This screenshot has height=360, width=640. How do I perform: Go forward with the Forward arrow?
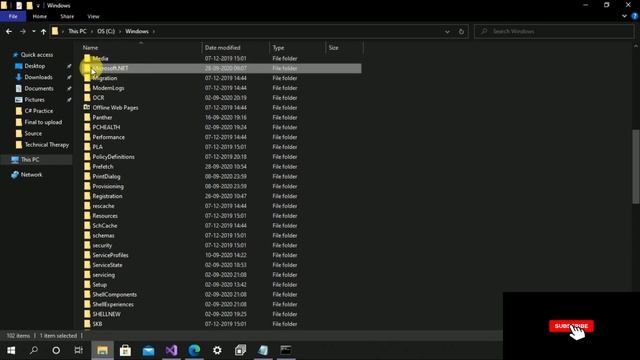coord(23,31)
